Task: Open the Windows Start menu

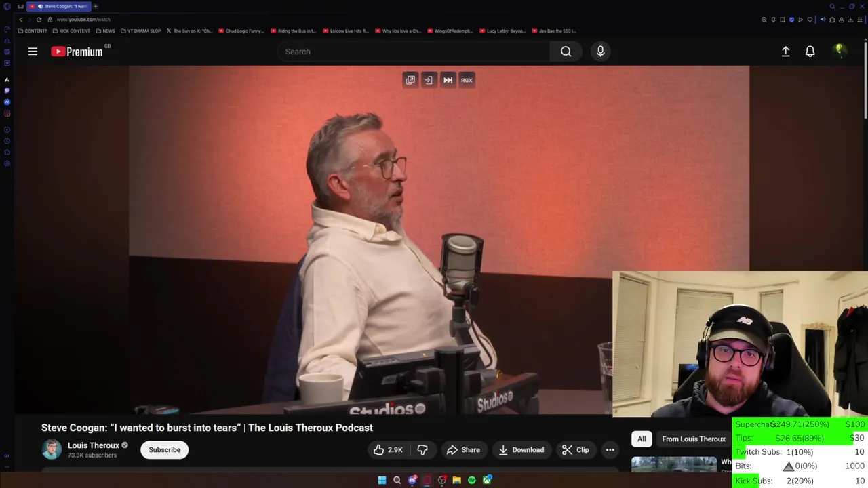Action: coord(382,480)
